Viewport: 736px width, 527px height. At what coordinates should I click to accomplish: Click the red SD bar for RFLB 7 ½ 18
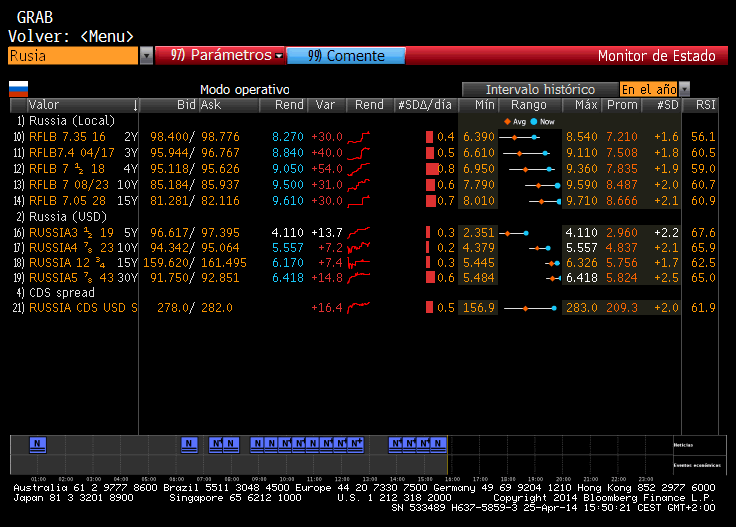coord(432,169)
